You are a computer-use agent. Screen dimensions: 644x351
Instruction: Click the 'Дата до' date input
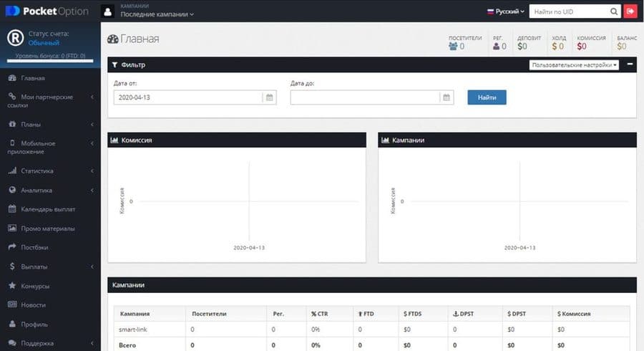[x=365, y=97]
